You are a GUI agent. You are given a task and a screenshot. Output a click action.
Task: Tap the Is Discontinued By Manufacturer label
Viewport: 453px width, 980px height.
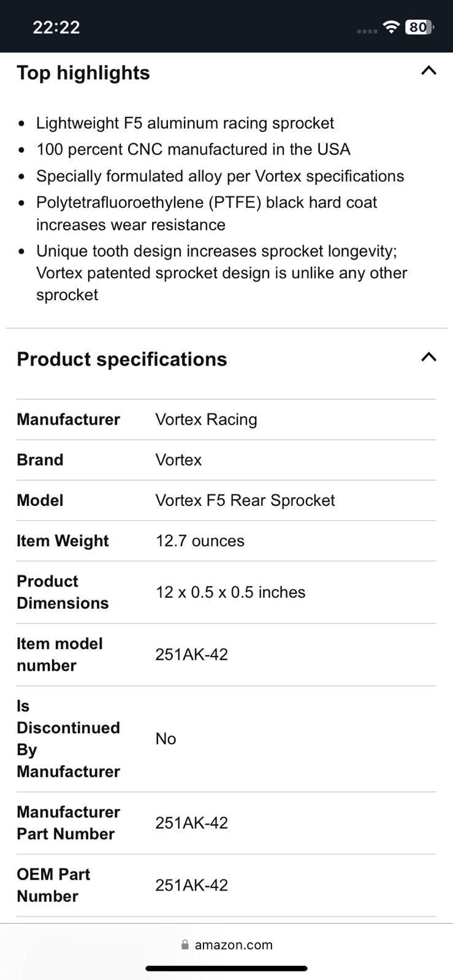pyautogui.click(x=68, y=739)
